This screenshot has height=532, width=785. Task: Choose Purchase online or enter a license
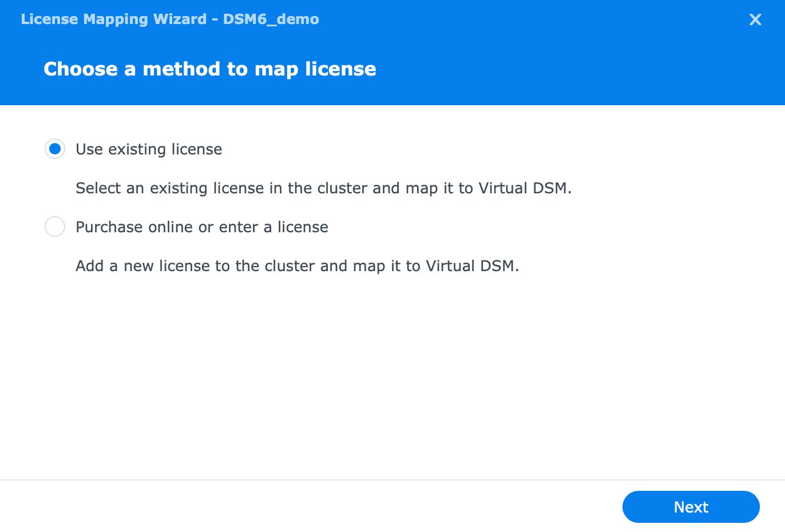click(55, 227)
